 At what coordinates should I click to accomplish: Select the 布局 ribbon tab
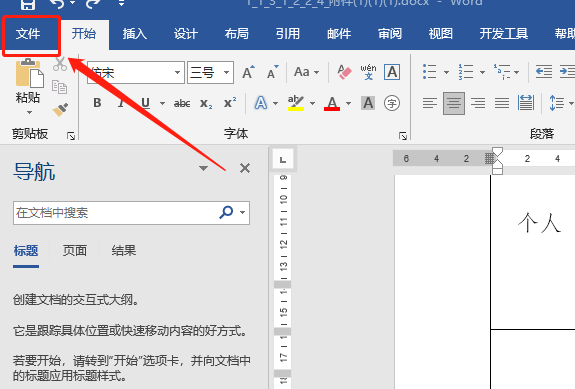(237, 34)
